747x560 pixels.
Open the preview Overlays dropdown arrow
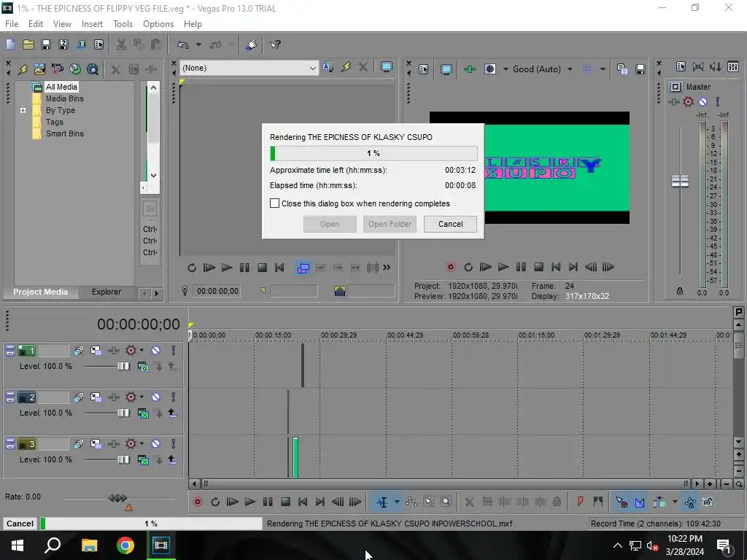[x=603, y=69]
